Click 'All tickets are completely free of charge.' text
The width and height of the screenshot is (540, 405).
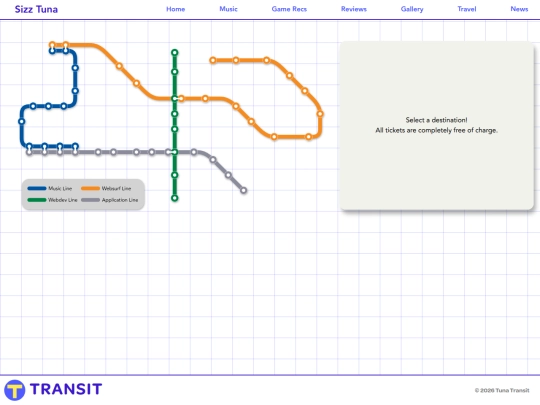[x=436, y=130]
